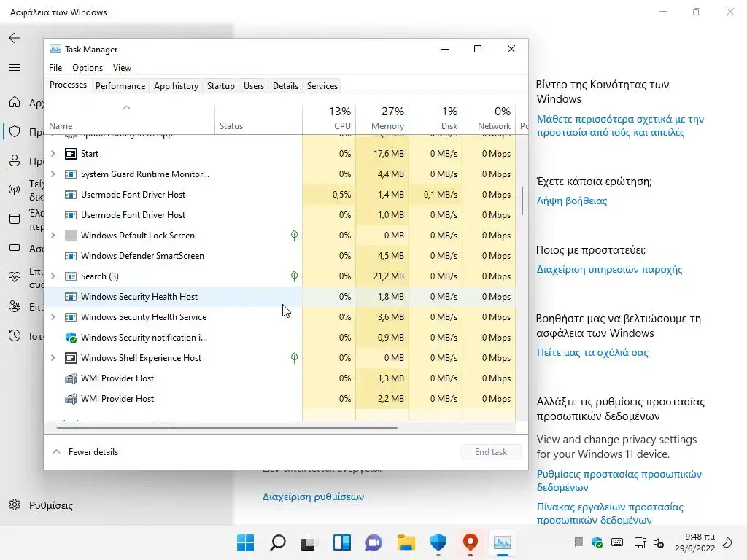Open Chat app from taskbar

tap(373, 542)
